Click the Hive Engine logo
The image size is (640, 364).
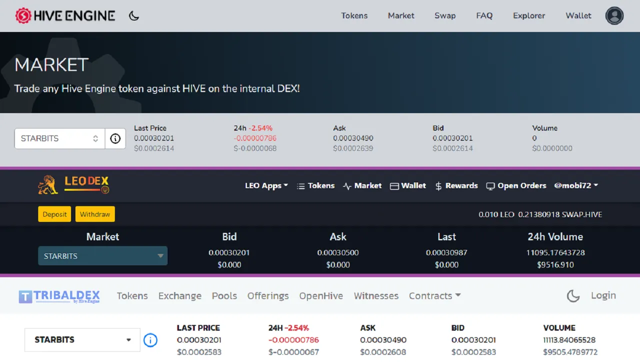click(65, 15)
